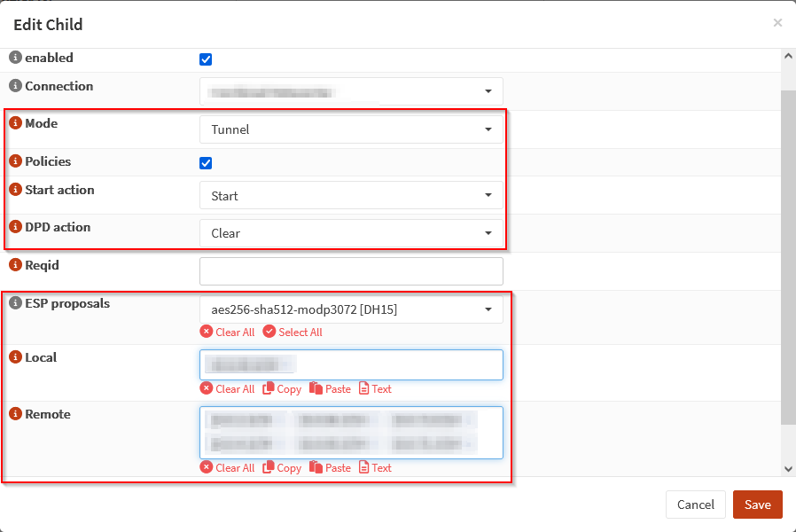Click the scrollbar down arrow in dialog
The width and height of the screenshot is (796, 532).
[788, 468]
